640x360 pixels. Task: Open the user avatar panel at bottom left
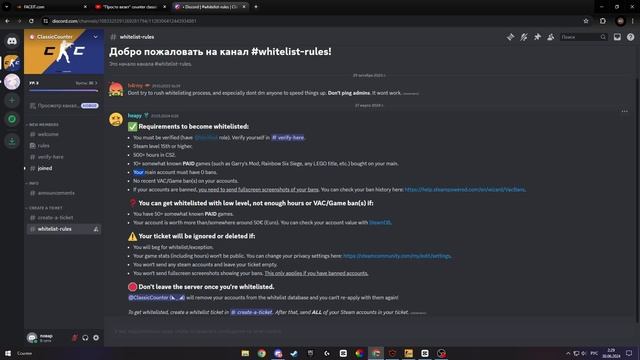coord(42,338)
